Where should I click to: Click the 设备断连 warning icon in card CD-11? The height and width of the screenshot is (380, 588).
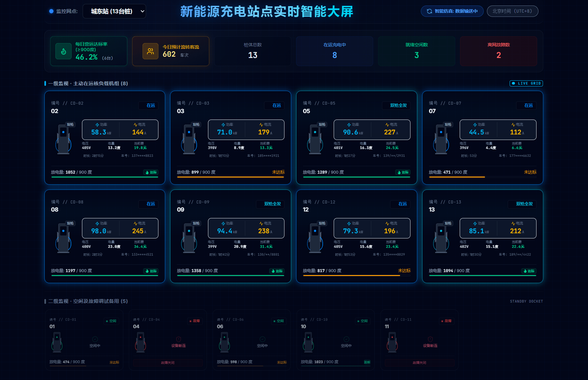coord(430,339)
